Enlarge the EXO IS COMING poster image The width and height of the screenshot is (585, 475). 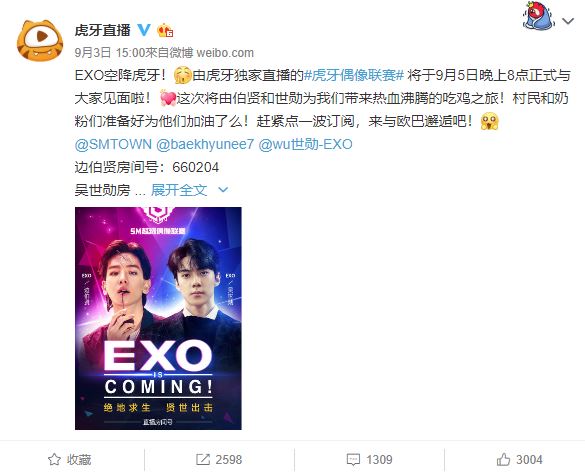158,318
